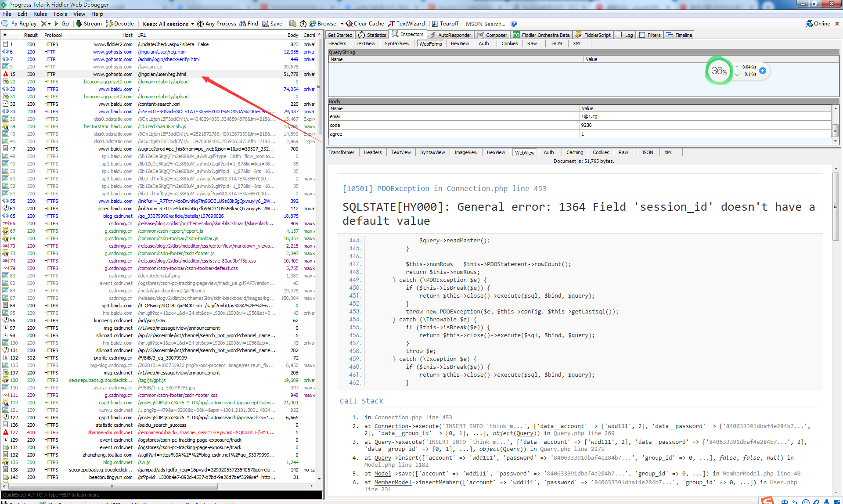Image resolution: width=843 pixels, height=504 pixels.
Task: Open the Rules menu
Action: (40, 14)
